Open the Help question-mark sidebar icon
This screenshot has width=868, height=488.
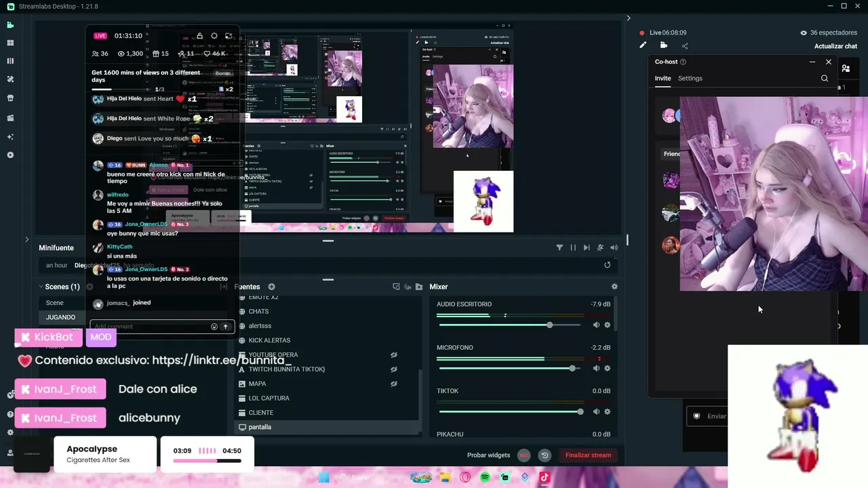pyautogui.click(x=10, y=414)
